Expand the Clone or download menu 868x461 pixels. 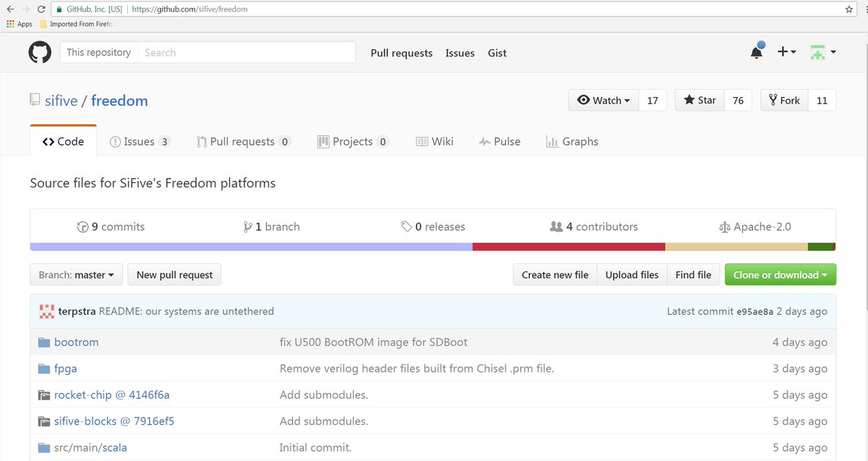pyautogui.click(x=780, y=275)
